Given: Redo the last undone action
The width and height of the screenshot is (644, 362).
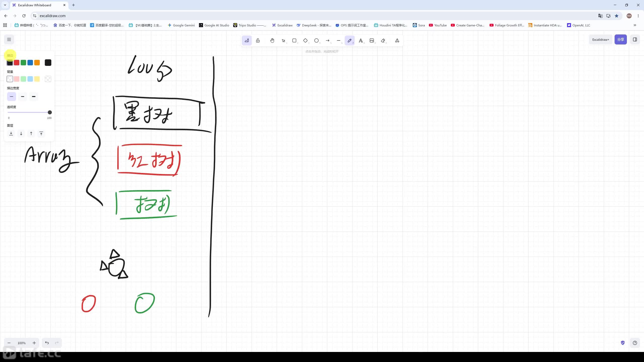Looking at the screenshot, I should (x=57, y=343).
